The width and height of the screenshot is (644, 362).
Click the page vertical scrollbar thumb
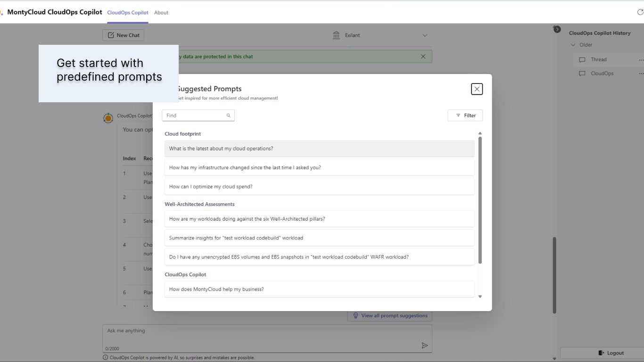pos(554,275)
